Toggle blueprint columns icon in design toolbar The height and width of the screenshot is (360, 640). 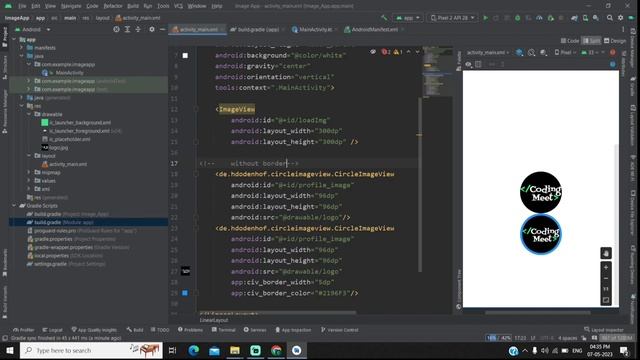(x=478, y=64)
